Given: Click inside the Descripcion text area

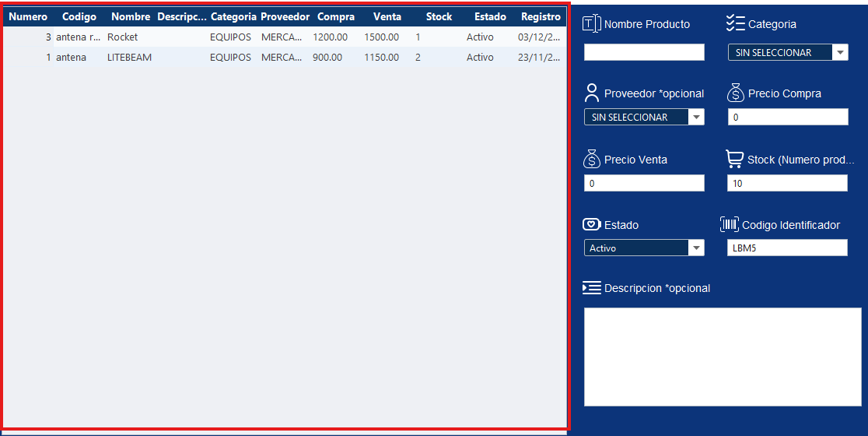Looking at the screenshot, I should (x=723, y=357).
